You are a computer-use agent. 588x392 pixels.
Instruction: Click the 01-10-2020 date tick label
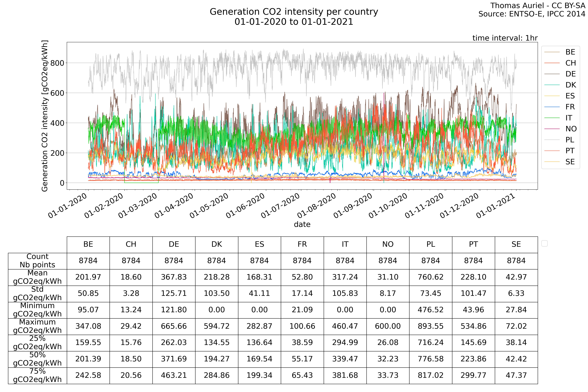[388, 206]
